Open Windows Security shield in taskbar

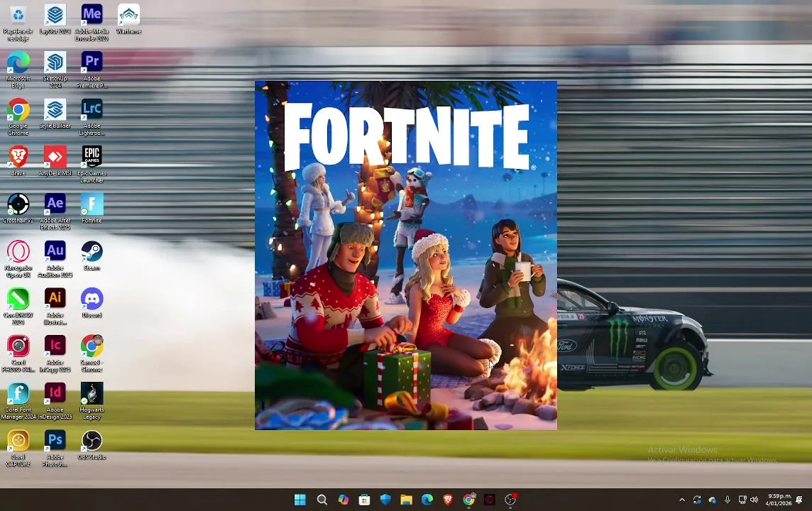pos(385,500)
